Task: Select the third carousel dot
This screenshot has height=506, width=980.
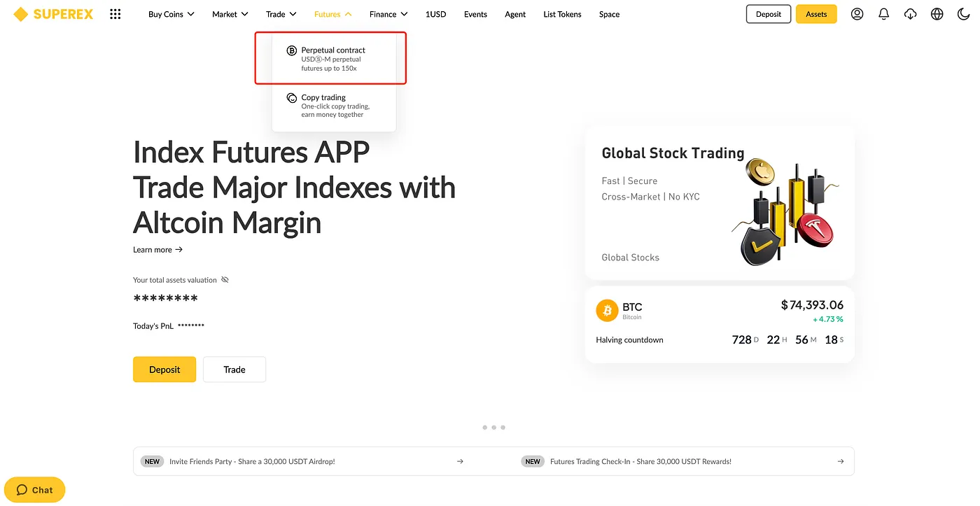Action: (503, 427)
